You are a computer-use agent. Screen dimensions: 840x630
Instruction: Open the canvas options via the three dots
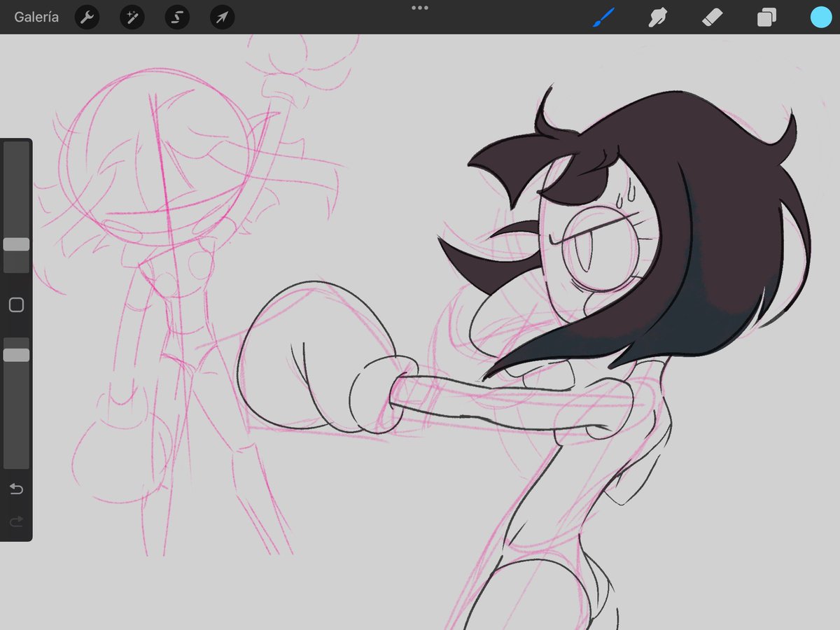[420, 8]
